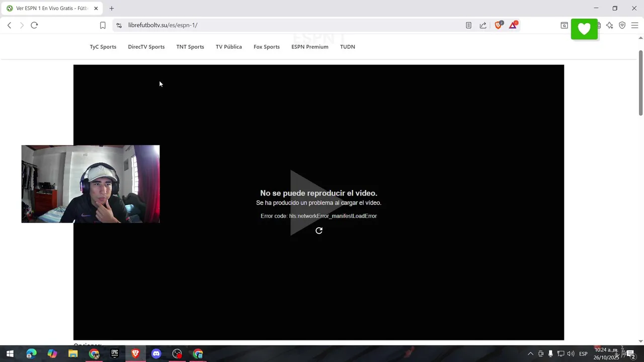Open Chrome with dog profile in taskbar
This screenshot has height=362, width=644.
coord(94,354)
